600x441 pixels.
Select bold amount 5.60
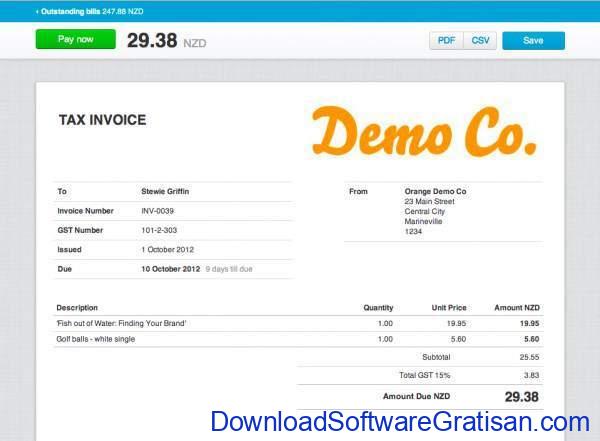click(532, 339)
